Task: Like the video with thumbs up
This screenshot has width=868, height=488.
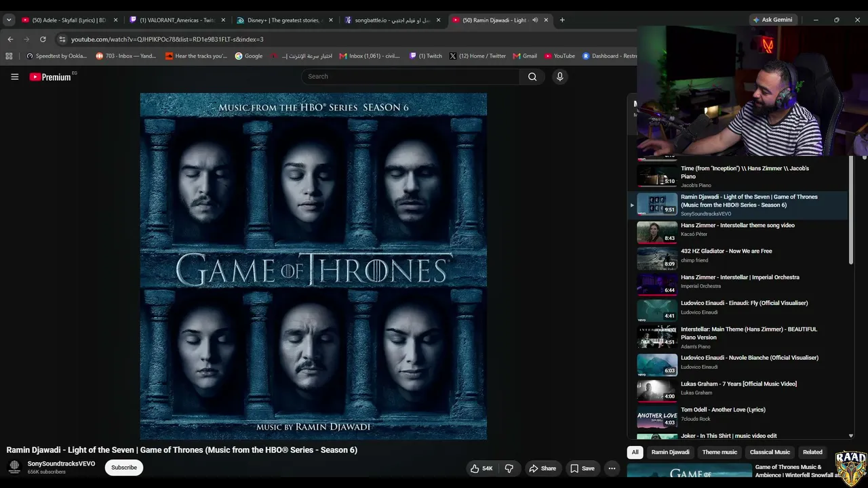Action: pyautogui.click(x=481, y=468)
